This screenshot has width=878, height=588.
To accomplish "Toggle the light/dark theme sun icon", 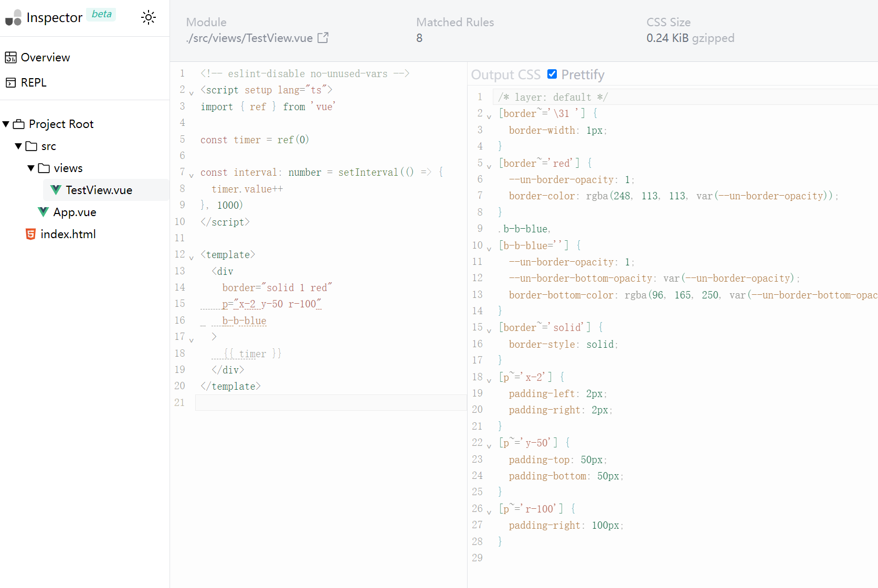I will pyautogui.click(x=149, y=17).
